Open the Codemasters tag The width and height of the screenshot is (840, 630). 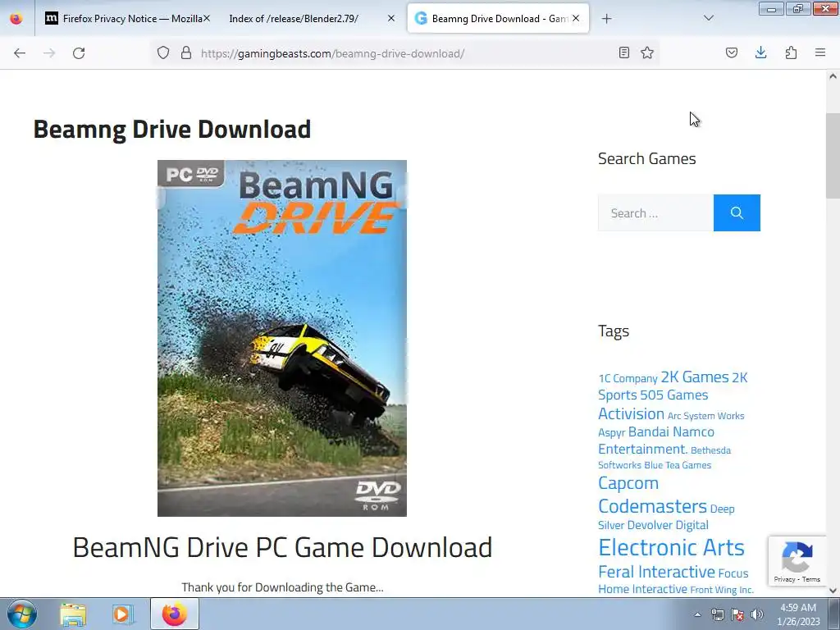(x=652, y=506)
